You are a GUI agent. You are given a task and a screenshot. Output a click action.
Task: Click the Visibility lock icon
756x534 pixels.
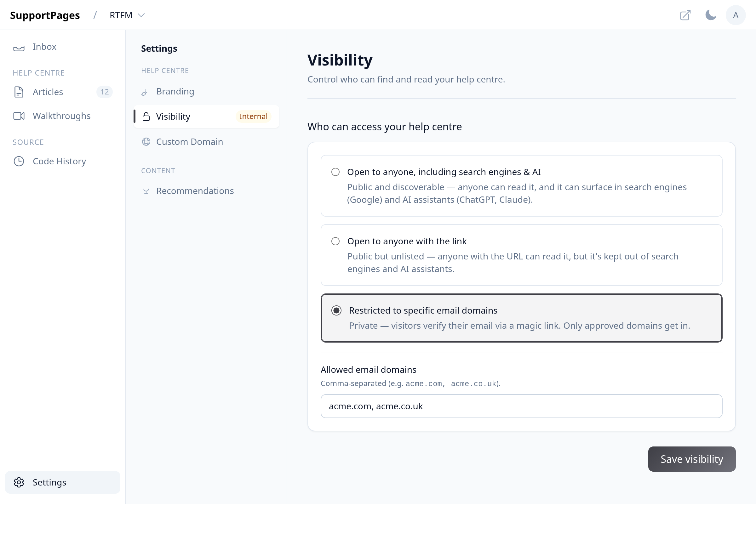click(146, 116)
